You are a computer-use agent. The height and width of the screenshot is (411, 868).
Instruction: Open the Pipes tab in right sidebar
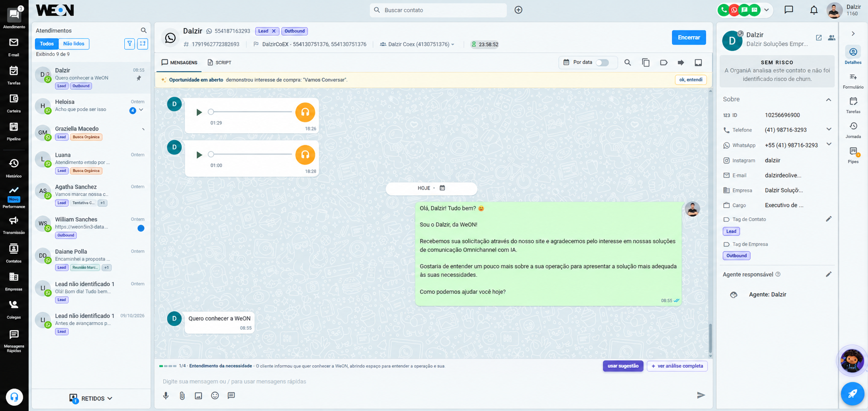pos(853,155)
